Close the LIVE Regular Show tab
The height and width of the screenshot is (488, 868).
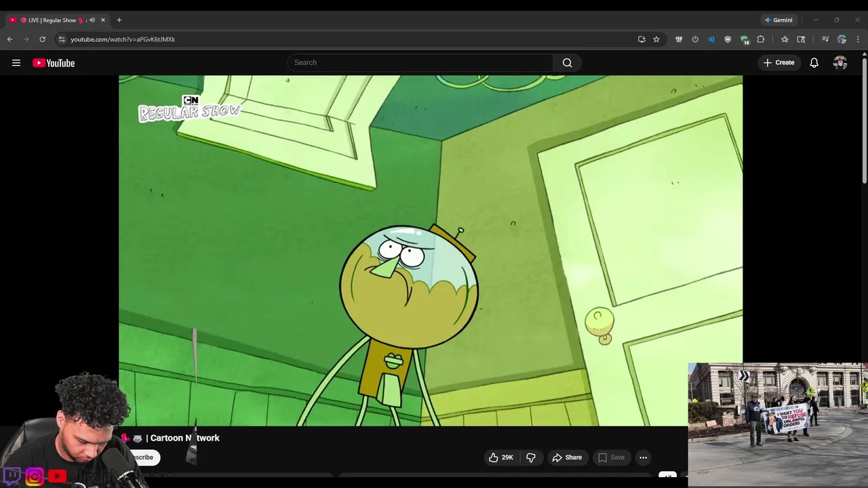click(x=103, y=20)
